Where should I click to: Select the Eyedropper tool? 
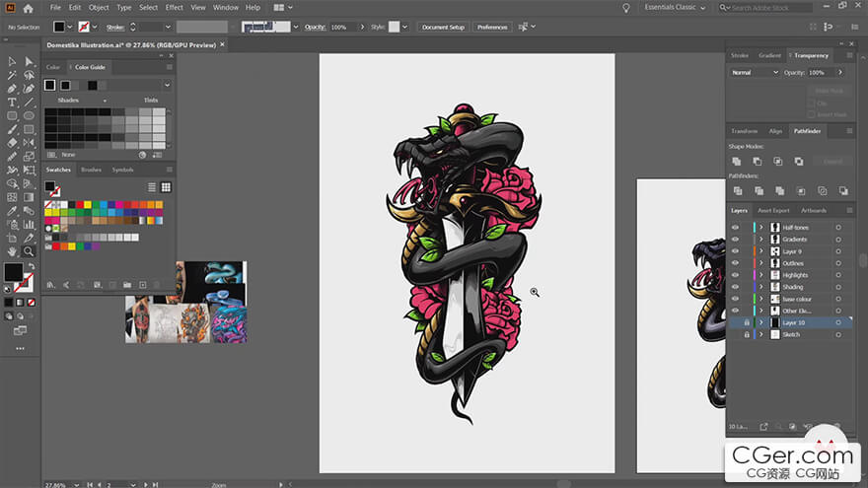click(12, 211)
